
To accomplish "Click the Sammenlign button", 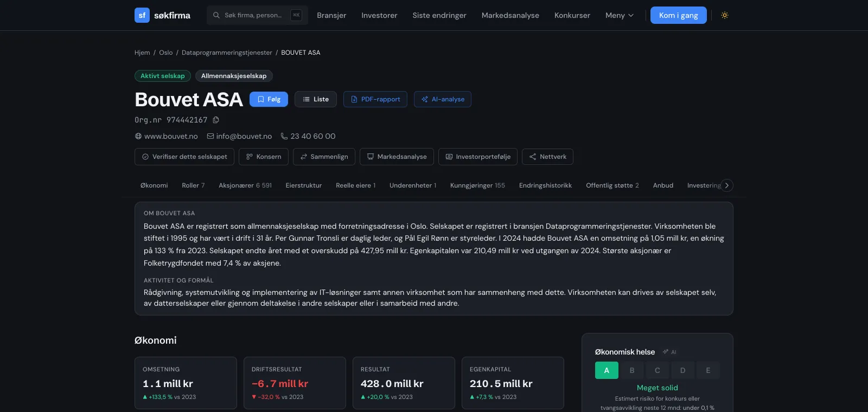I will pyautogui.click(x=324, y=157).
